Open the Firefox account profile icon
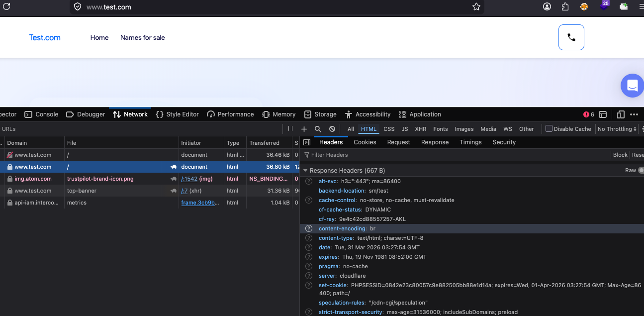This screenshot has height=316, width=644. 547,7
